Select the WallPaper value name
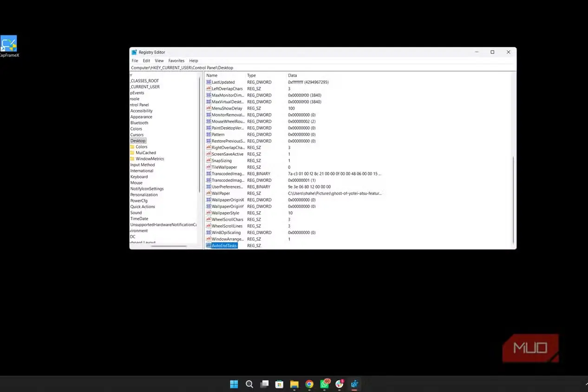588x392 pixels. [221, 193]
